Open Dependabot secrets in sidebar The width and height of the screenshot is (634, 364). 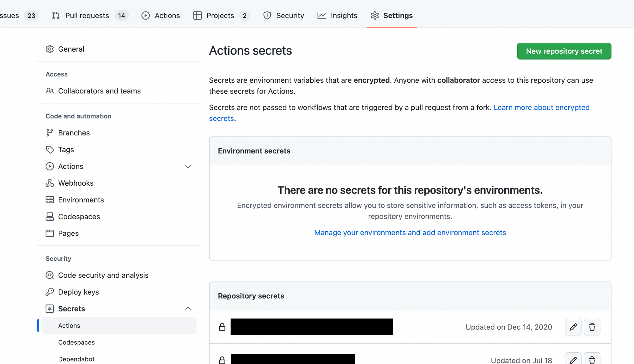click(x=76, y=359)
